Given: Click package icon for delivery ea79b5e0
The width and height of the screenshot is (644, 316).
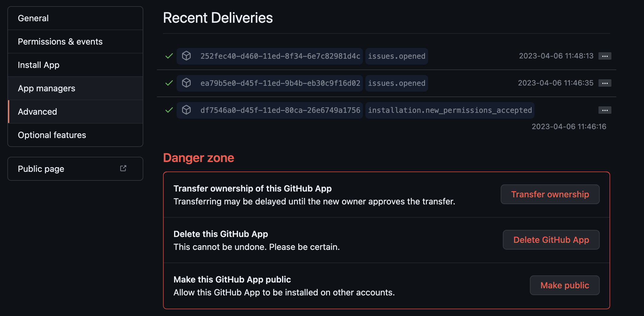Looking at the screenshot, I should click(x=186, y=83).
